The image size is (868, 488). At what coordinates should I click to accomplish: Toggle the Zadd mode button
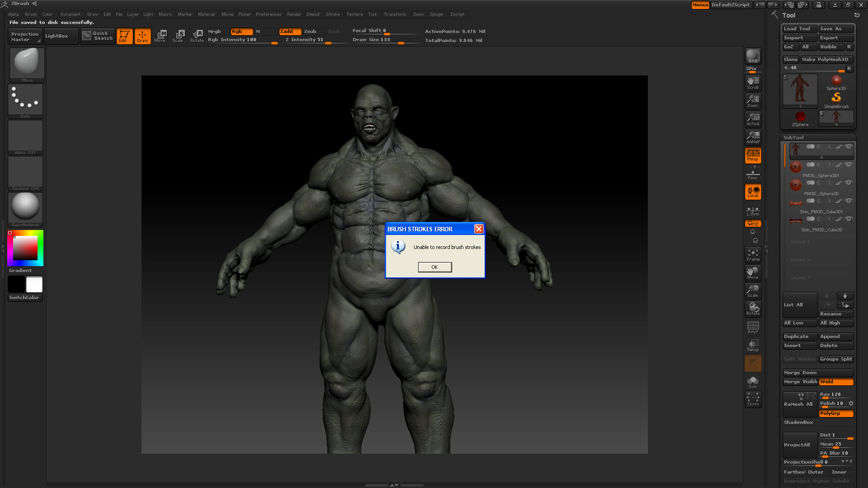pos(289,31)
